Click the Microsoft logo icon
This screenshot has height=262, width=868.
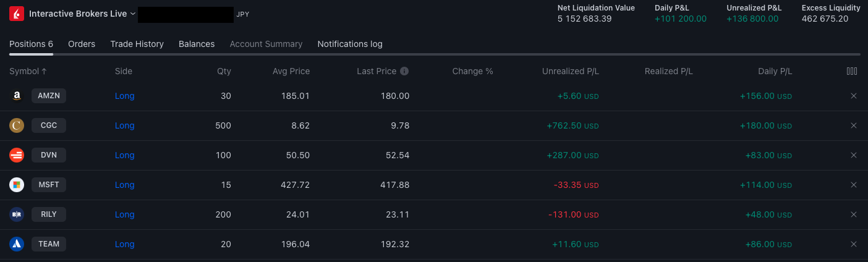pyautogui.click(x=17, y=185)
